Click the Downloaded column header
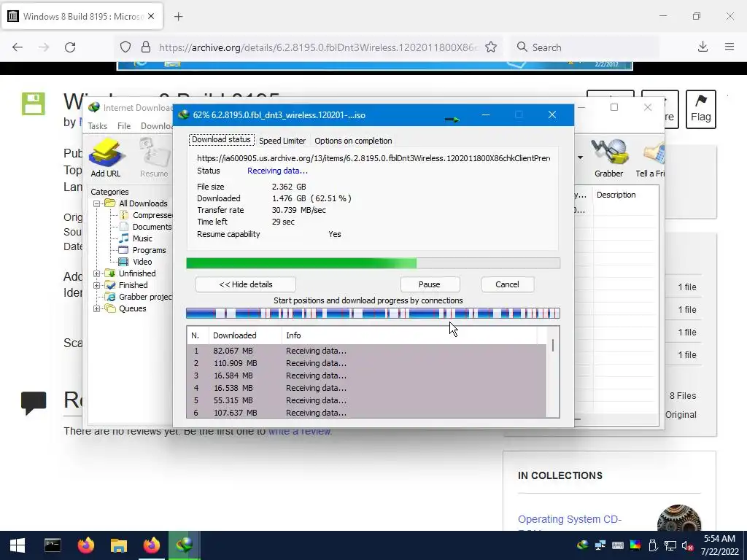 click(245, 335)
